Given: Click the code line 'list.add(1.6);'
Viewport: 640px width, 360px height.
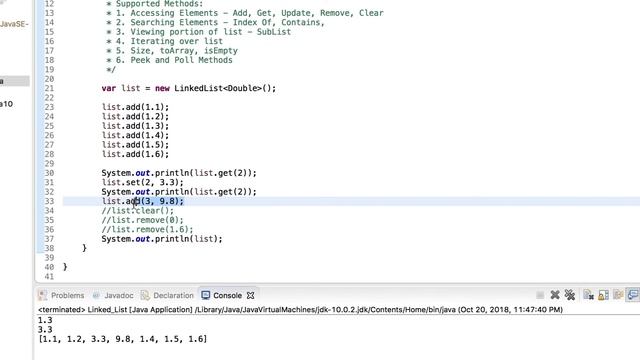Looking at the screenshot, I should click(x=135, y=154).
